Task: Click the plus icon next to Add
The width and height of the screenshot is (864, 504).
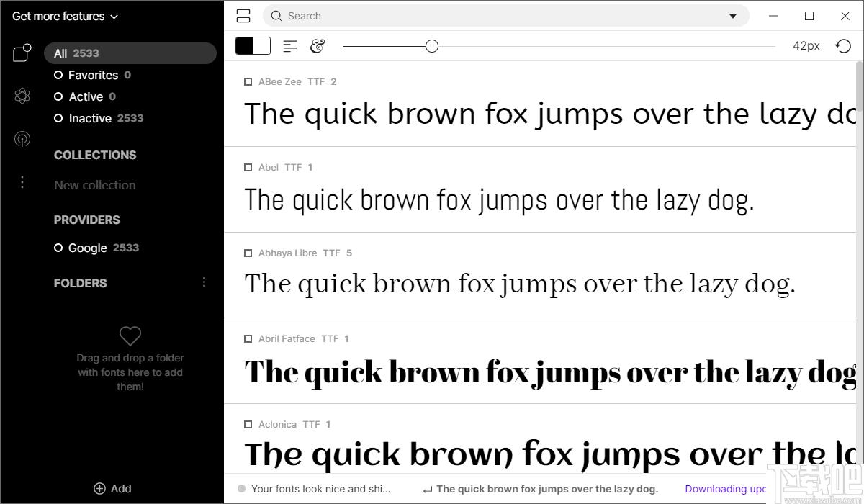Action: pyautogui.click(x=100, y=488)
